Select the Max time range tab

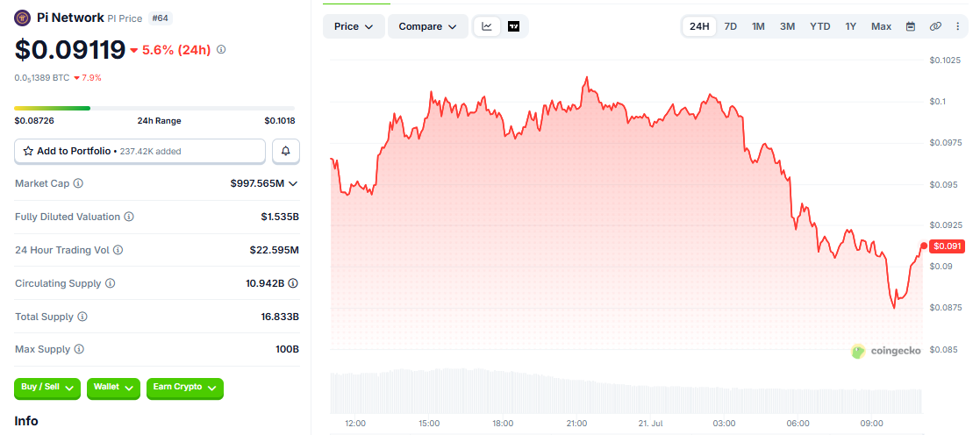(x=881, y=26)
